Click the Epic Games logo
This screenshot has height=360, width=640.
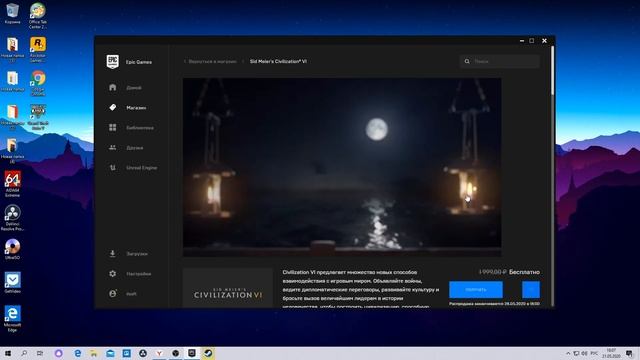pos(113,62)
